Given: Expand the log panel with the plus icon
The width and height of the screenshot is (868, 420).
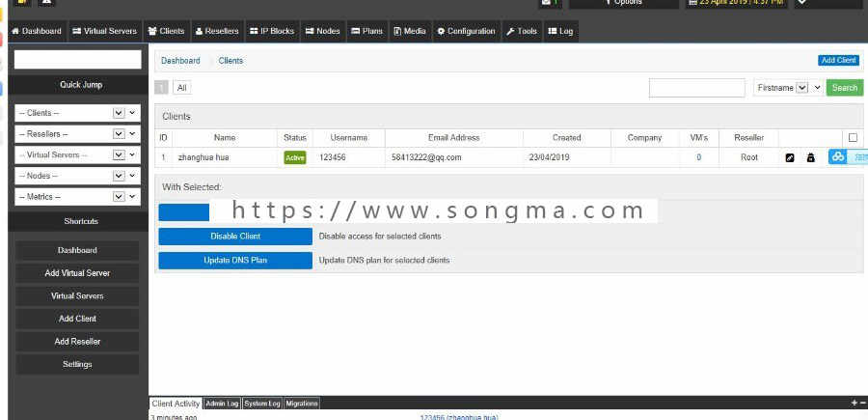Looking at the screenshot, I should [854, 404].
